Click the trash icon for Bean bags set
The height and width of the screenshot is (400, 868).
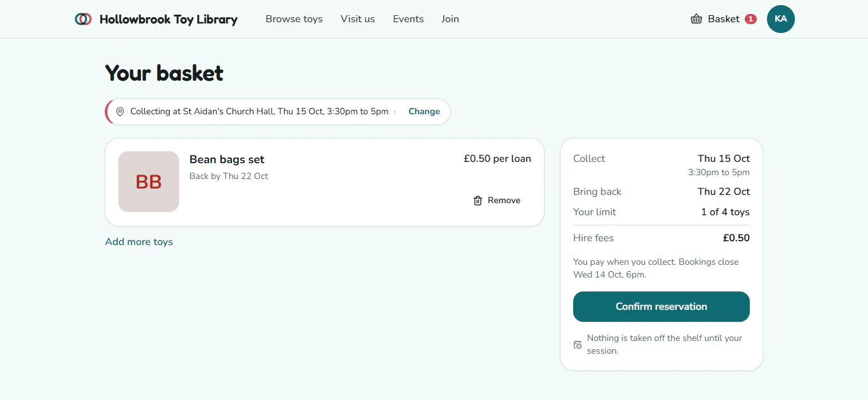478,201
